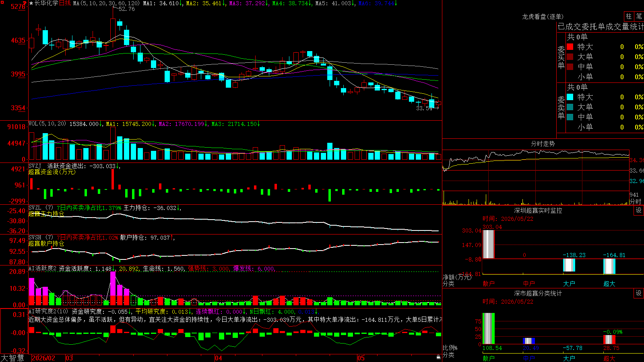Select 中户 in 深圳超赢实时监控 chart
The image size is (644, 362).
[x=528, y=284]
